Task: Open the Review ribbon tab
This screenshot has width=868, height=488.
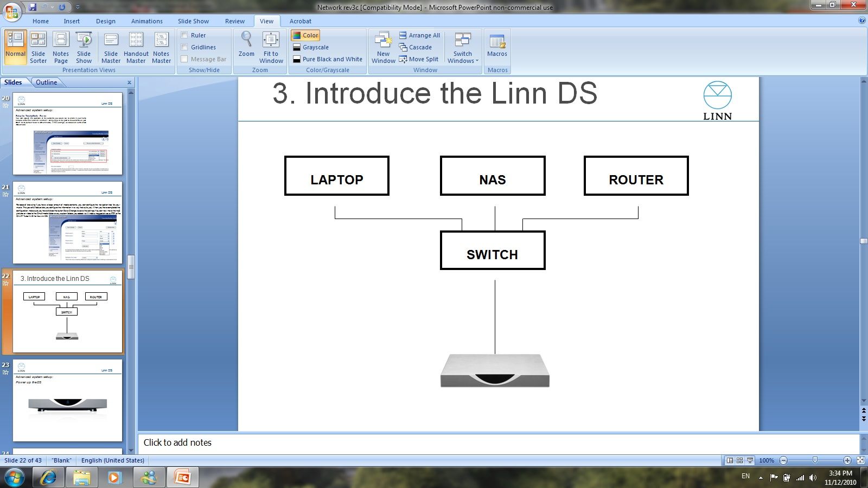Action: click(x=235, y=21)
